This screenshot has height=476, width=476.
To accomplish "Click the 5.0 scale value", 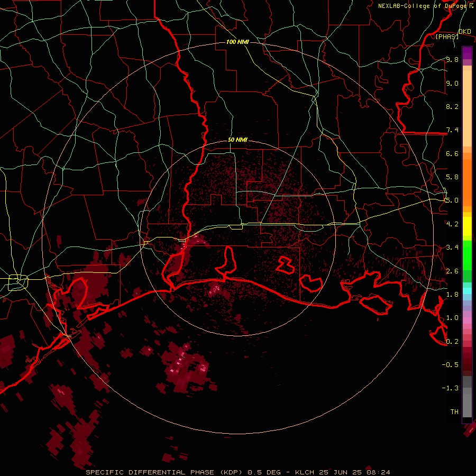I will pos(452,200).
